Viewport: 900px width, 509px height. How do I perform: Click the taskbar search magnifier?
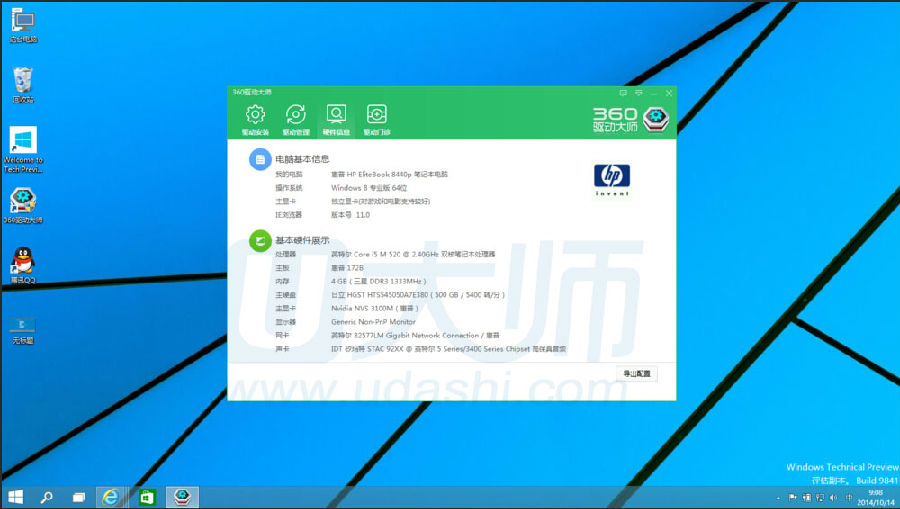point(46,496)
